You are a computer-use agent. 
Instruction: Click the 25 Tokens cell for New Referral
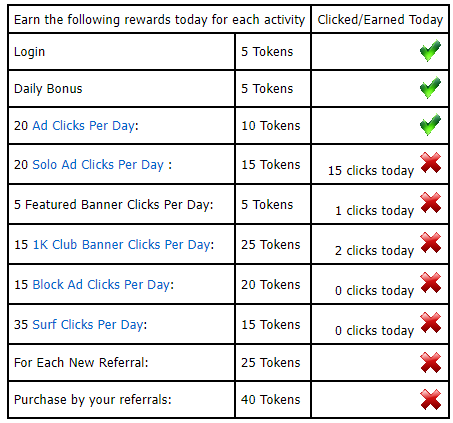(x=273, y=363)
